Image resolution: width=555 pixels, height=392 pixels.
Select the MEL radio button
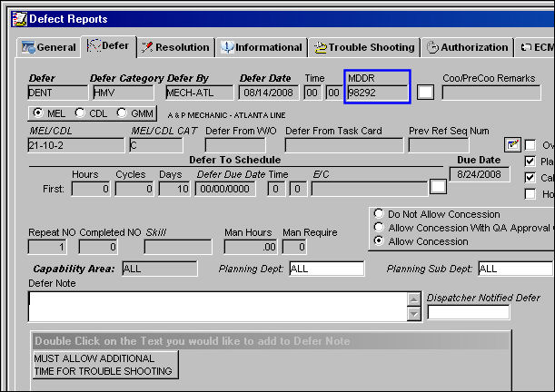[37, 113]
